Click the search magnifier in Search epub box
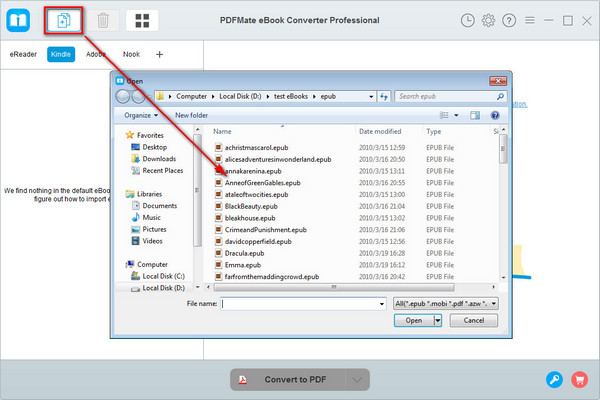 (500, 96)
